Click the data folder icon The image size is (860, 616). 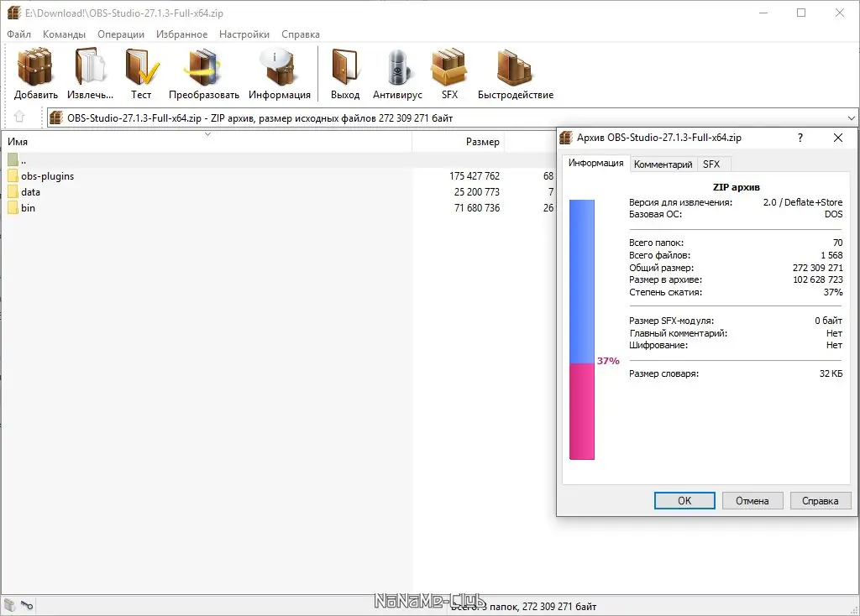pyautogui.click(x=13, y=192)
